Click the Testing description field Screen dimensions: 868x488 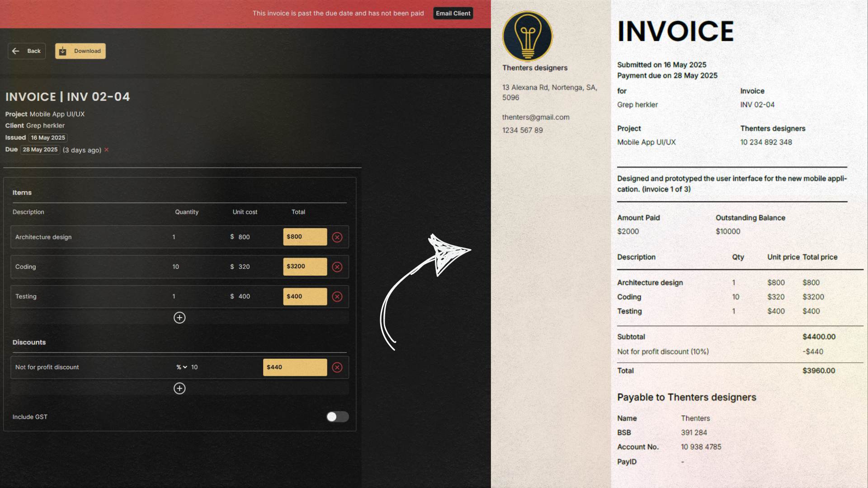(26, 297)
